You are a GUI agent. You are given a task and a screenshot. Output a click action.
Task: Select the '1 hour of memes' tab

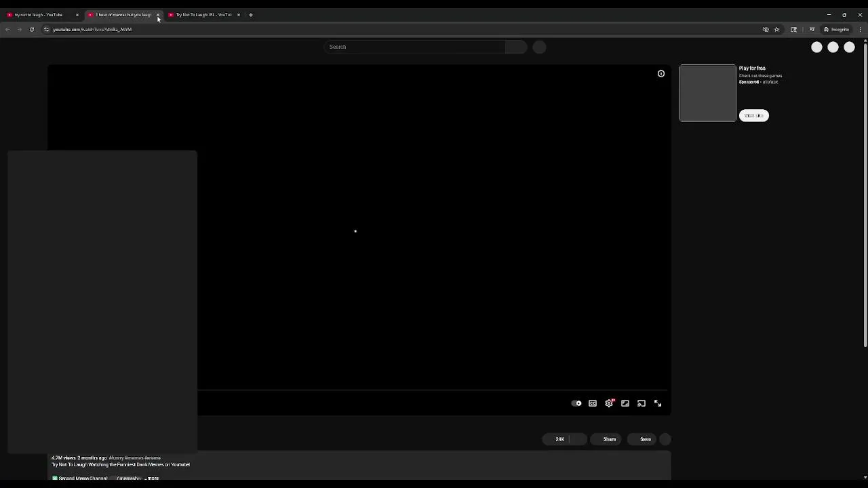(122, 15)
